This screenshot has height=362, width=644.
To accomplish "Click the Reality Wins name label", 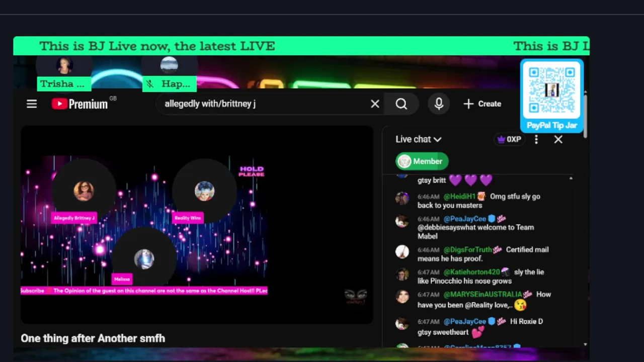I will (188, 218).
